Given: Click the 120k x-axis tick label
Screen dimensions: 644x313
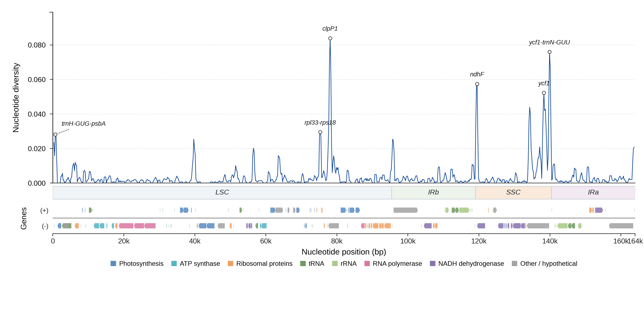Looking at the screenshot, I should pos(479,241).
